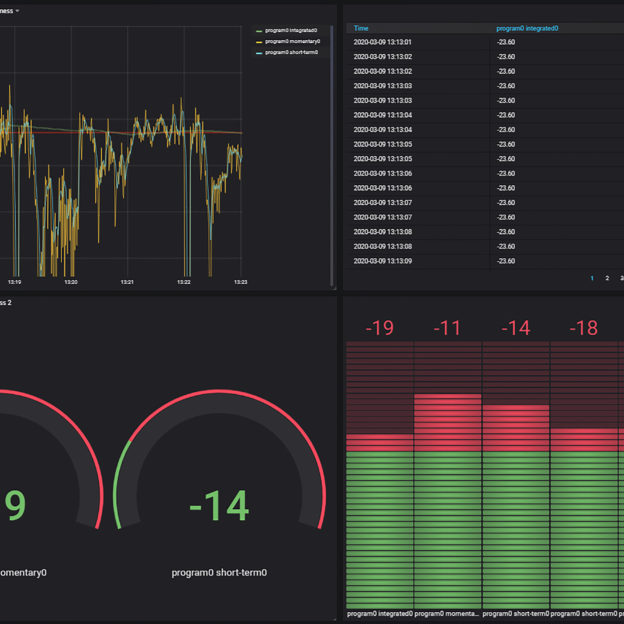Open the loudness panel title dropdown caret
Viewport: 624px width, 624px height.
point(17,11)
